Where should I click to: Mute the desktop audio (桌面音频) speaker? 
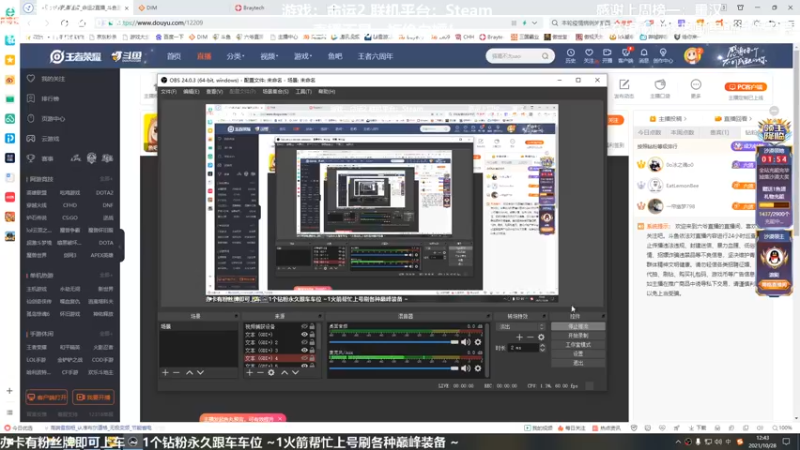click(466, 342)
